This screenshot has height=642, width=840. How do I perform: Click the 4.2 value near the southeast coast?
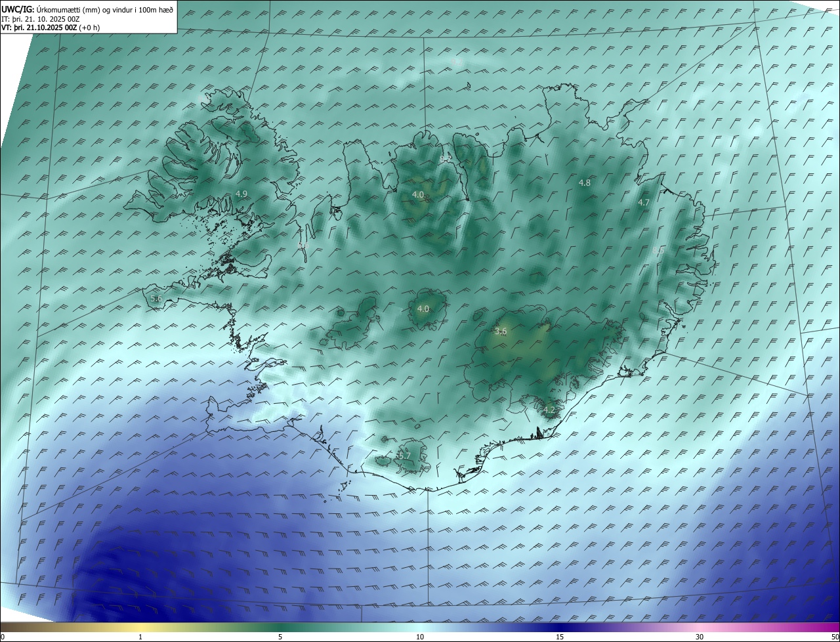[549, 410]
